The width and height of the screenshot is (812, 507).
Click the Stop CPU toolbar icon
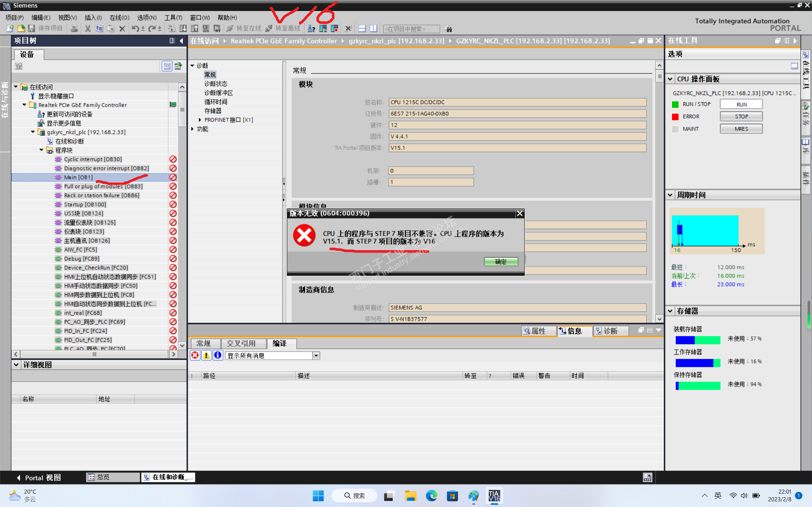[334, 29]
